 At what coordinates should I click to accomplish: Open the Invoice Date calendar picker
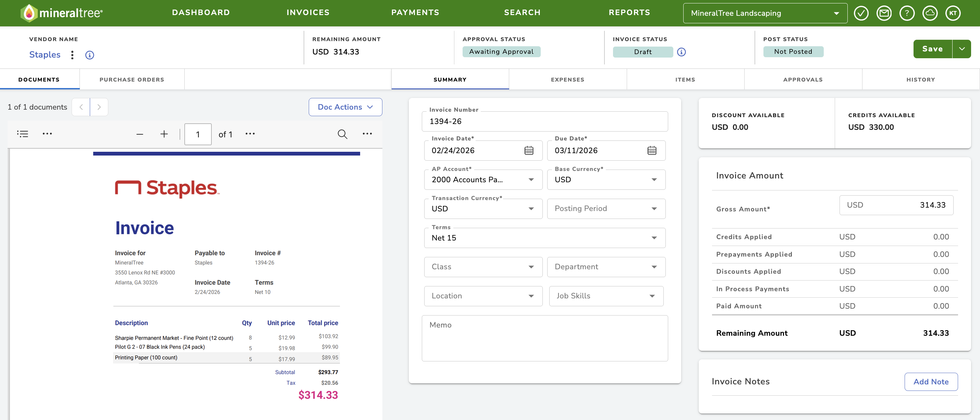pos(529,151)
